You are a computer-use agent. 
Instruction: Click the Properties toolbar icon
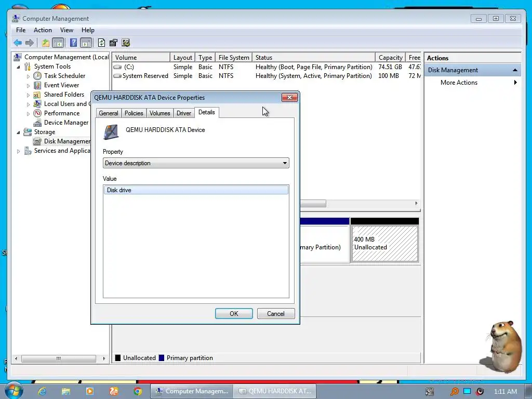(x=113, y=43)
